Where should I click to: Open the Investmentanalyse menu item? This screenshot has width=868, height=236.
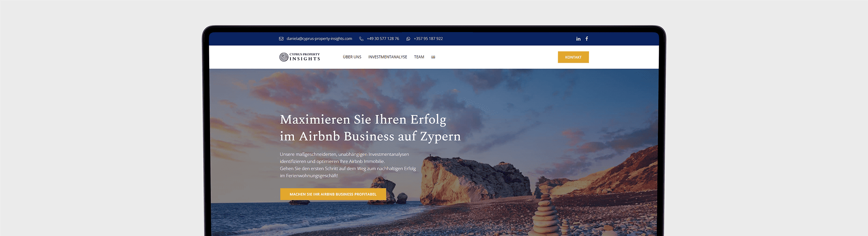click(x=387, y=57)
